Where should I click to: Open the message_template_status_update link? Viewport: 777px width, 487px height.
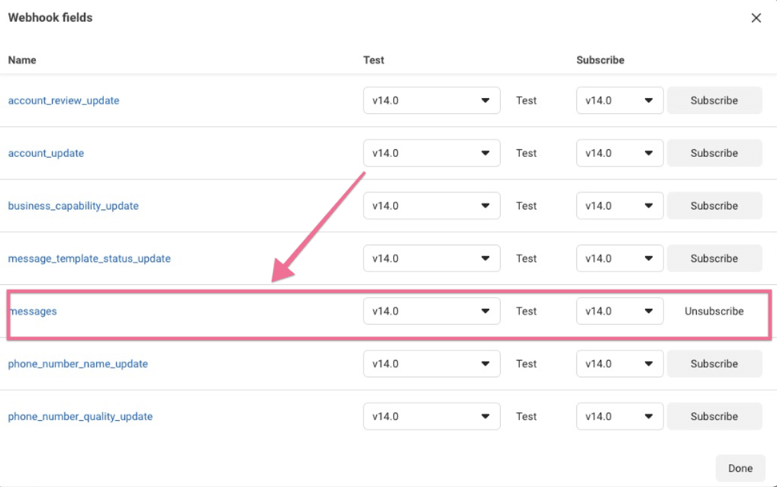pyautogui.click(x=89, y=258)
